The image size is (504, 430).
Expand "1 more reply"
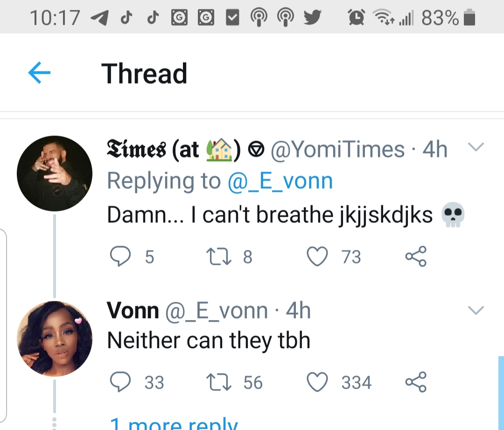pyautogui.click(x=174, y=424)
